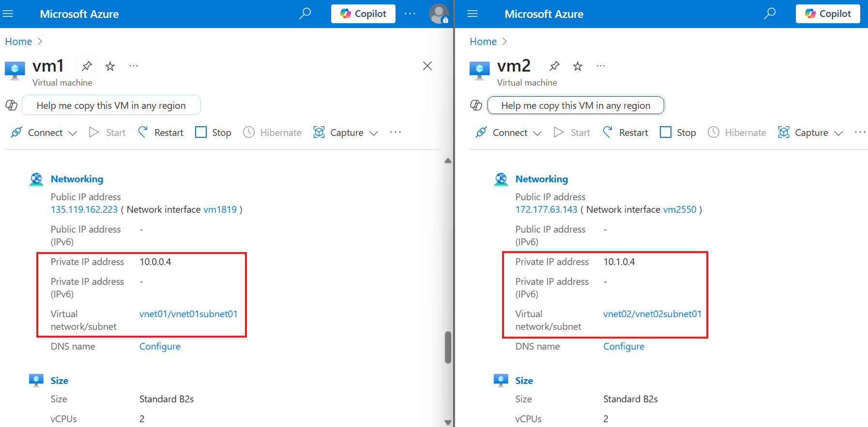The width and height of the screenshot is (868, 427).
Task: Open the hamburger menu in vm1 window
Action: pyautogui.click(x=8, y=14)
